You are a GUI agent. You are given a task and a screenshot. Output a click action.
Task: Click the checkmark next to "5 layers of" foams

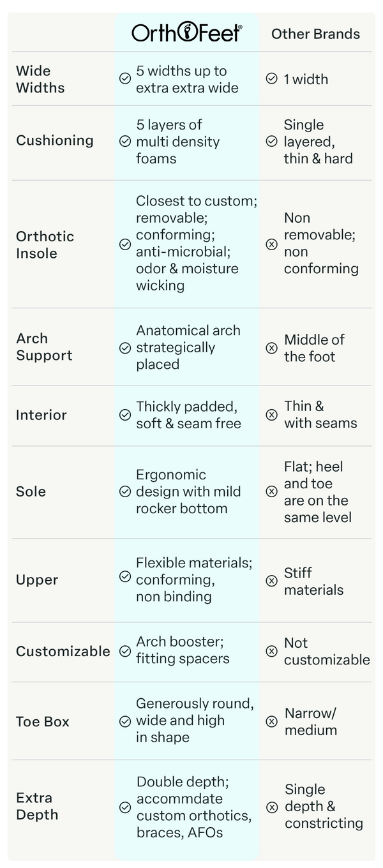[x=125, y=141]
